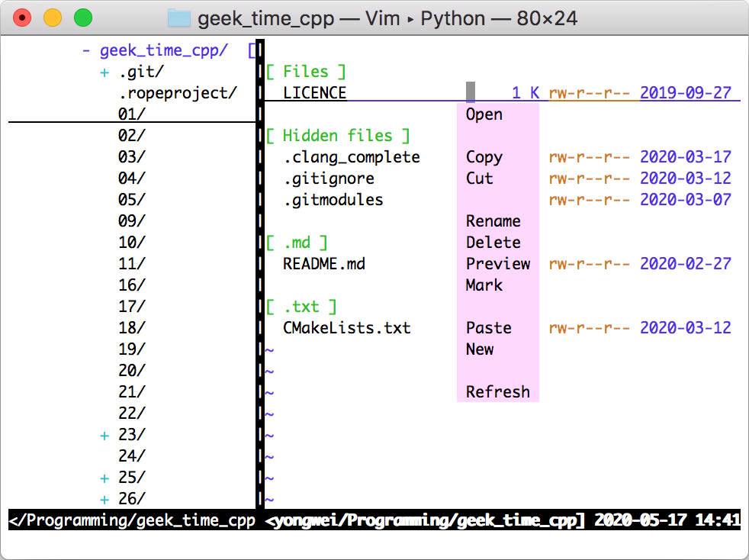Expand the 25/ directory node

click(104, 478)
